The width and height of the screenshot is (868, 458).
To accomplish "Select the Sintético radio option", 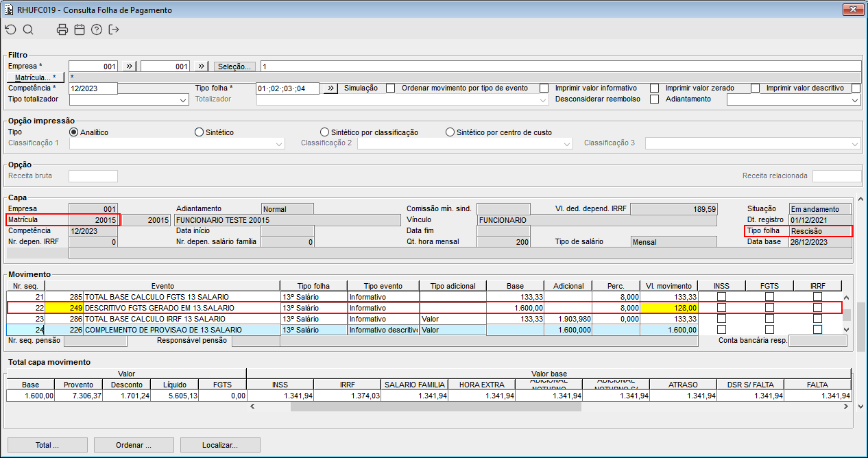I will pyautogui.click(x=200, y=132).
